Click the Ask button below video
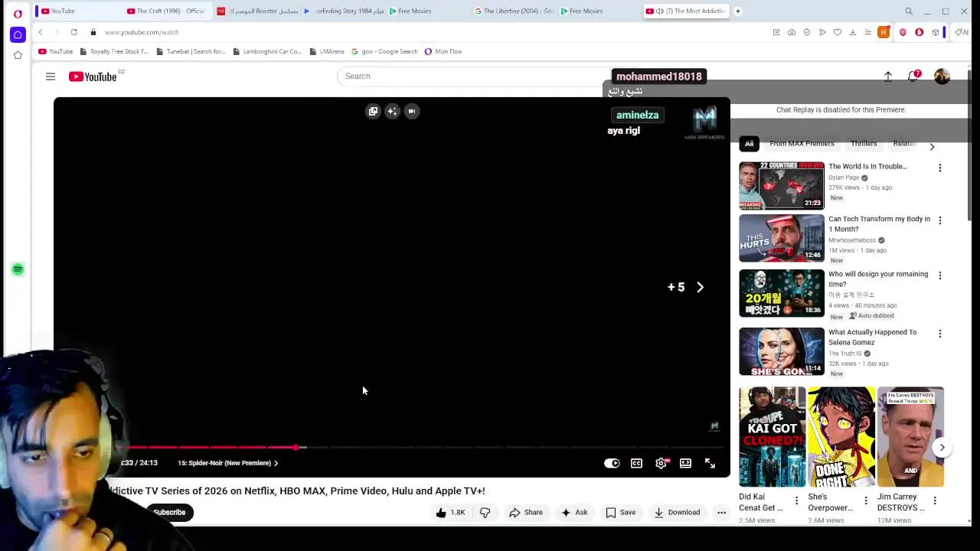The height and width of the screenshot is (551, 980). click(574, 513)
